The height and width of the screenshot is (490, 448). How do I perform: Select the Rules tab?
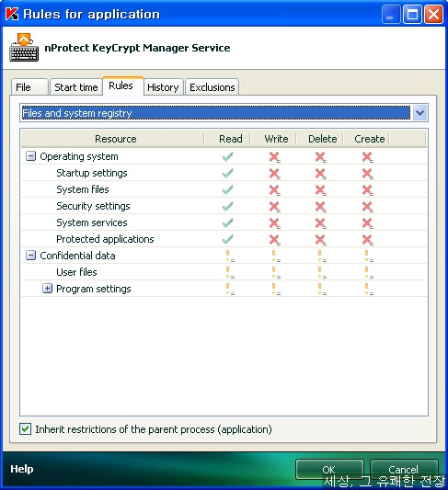pos(123,85)
